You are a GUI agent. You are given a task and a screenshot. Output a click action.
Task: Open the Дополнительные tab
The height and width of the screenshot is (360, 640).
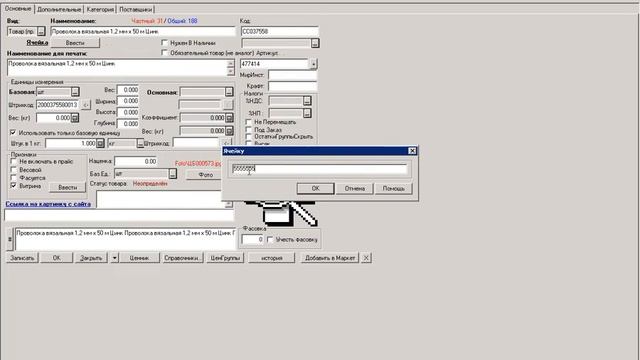(59, 9)
